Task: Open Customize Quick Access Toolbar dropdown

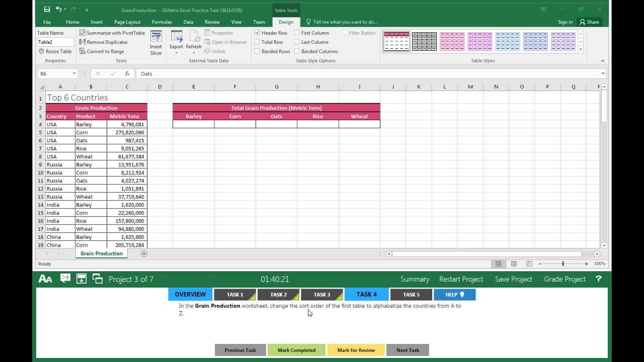Action: click(87, 10)
